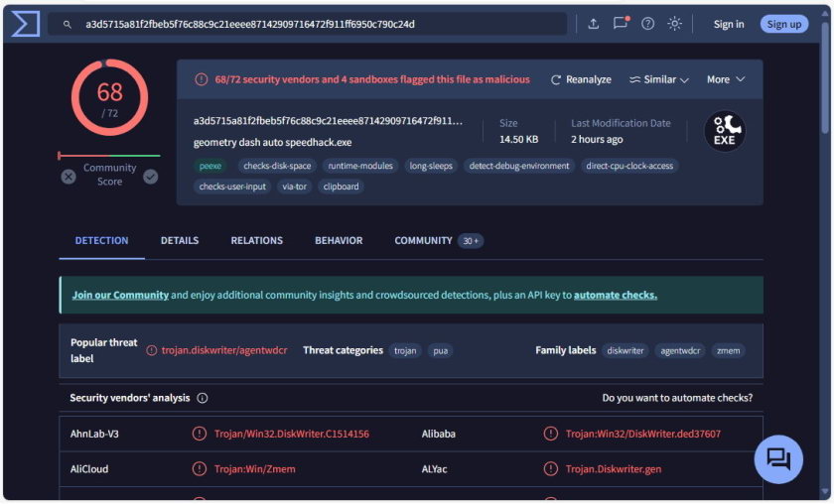The image size is (834, 504).
Task: Click the checks-user-input tag
Action: pyautogui.click(x=232, y=187)
